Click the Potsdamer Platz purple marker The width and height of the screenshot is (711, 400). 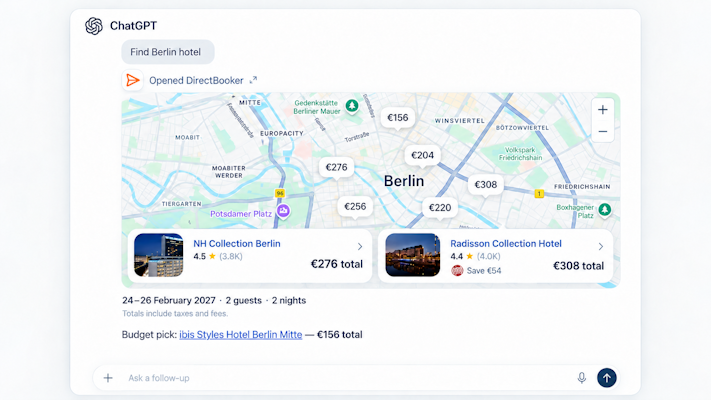pyautogui.click(x=283, y=210)
